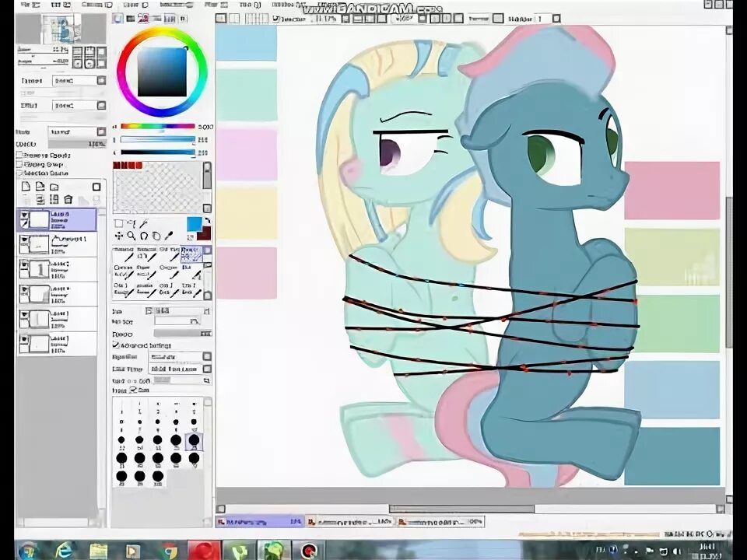
Task: Toggle the Selection checkbox in top toolbar
Action: tap(276, 19)
